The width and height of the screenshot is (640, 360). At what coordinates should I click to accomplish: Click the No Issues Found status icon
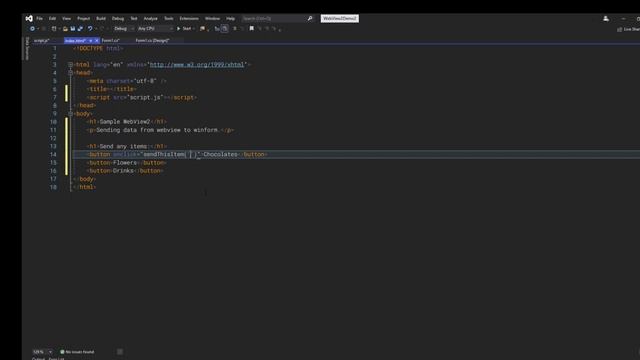[62, 352]
